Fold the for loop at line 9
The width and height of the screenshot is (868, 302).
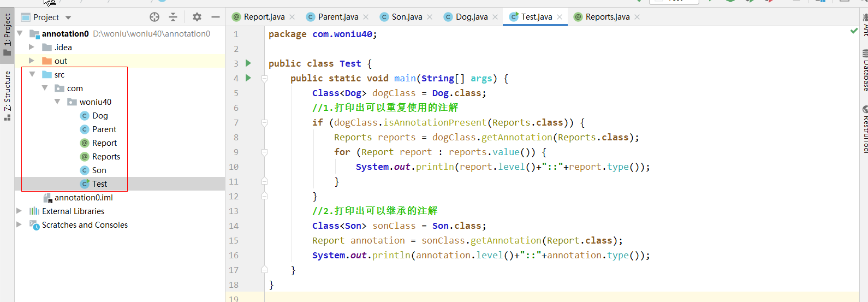click(264, 152)
